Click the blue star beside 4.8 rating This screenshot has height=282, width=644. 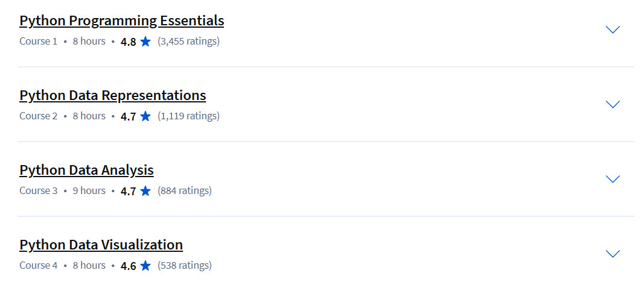click(145, 42)
